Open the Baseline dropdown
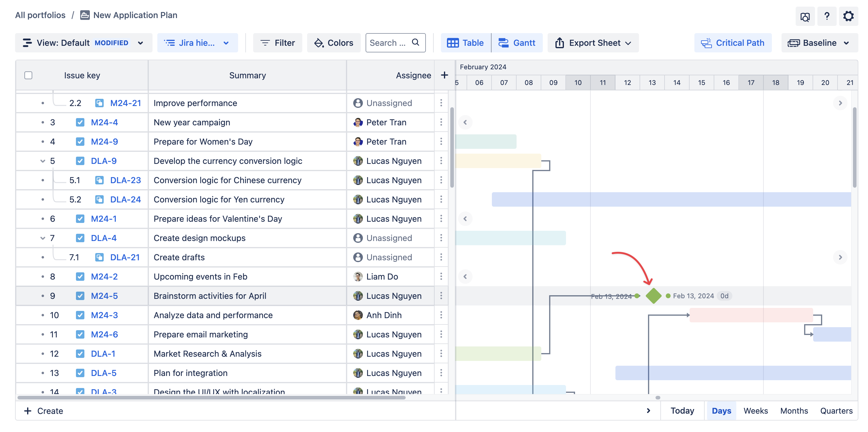868x432 pixels. pyautogui.click(x=819, y=43)
